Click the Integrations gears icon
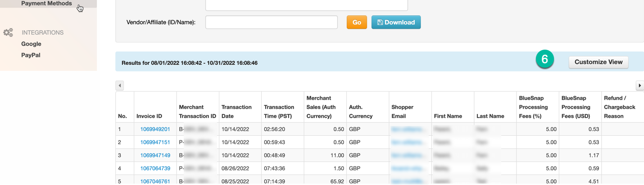 tap(8, 32)
